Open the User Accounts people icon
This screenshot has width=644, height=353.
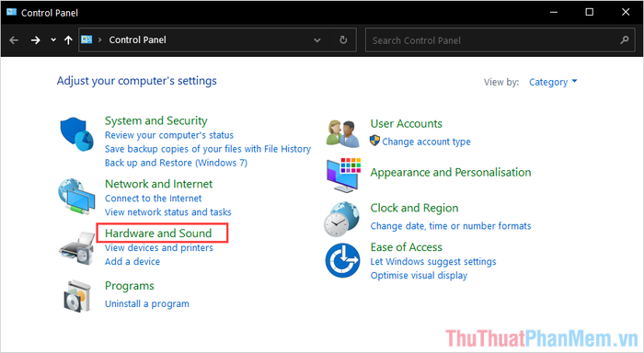342,134
